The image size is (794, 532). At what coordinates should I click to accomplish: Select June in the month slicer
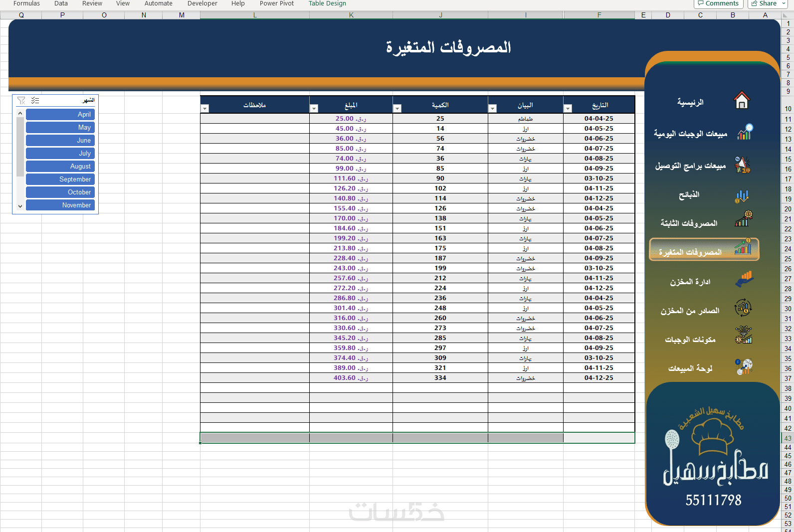pos(60,140)
